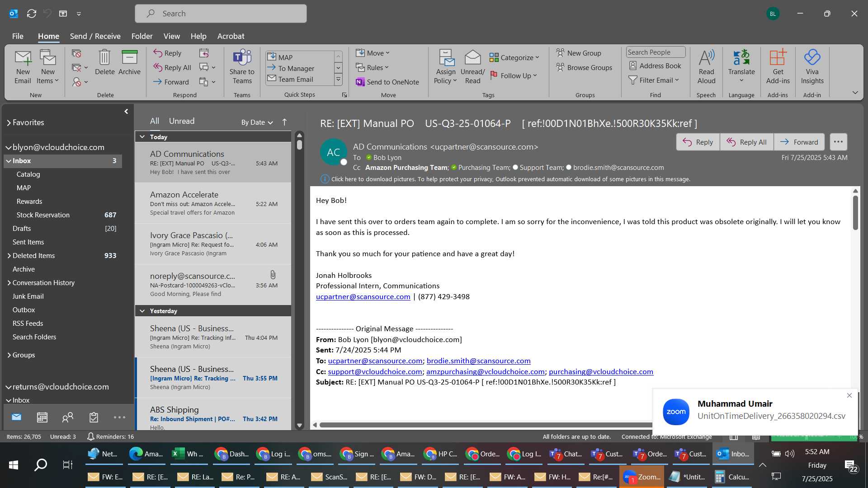Open By Date sort dropdown
The width and height of the screenshot is (868, 488).
[257, 122]
